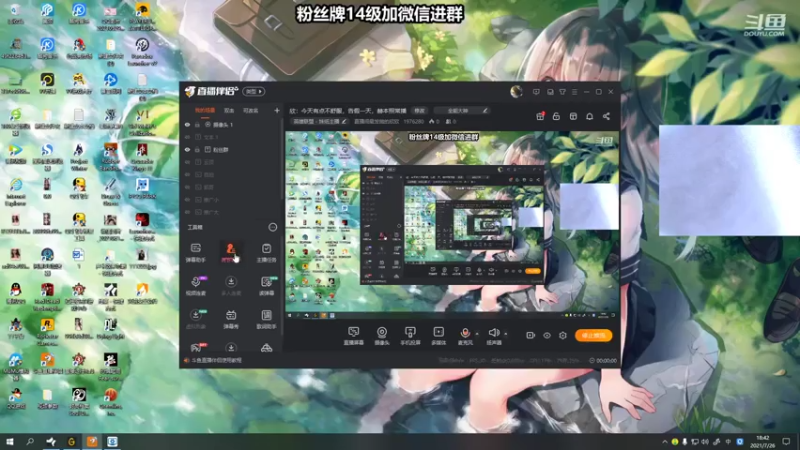Click the unlock padlock icon in top toolbar
Viewport: 800px width, 450px height.
[556, 116]
